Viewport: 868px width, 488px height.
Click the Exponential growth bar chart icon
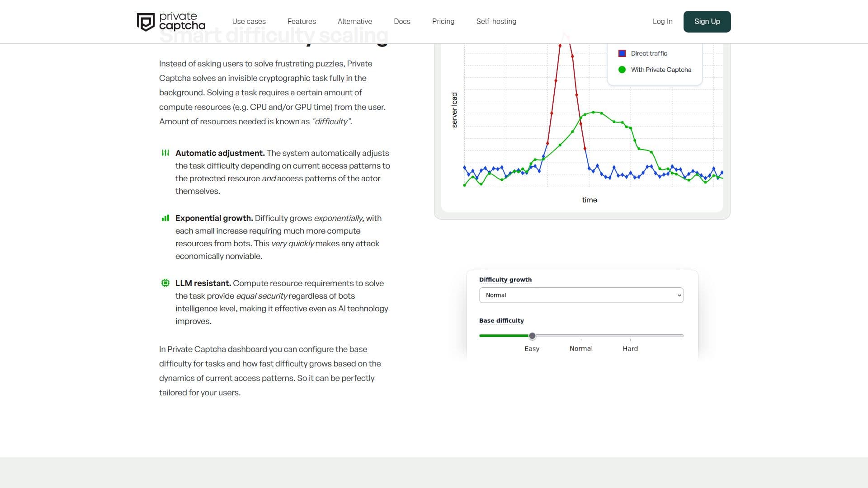(x=165, y=218)
